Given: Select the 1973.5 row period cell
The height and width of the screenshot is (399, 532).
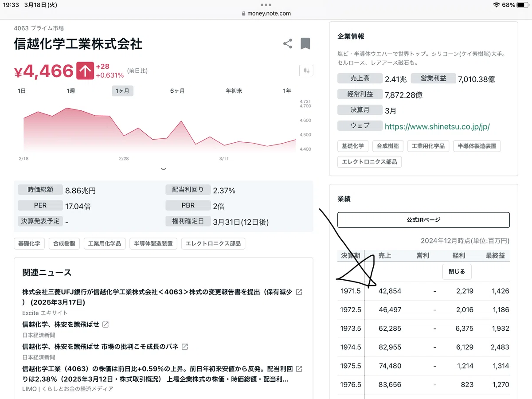Looking at the screenshot, I should [x=351, y=329].
